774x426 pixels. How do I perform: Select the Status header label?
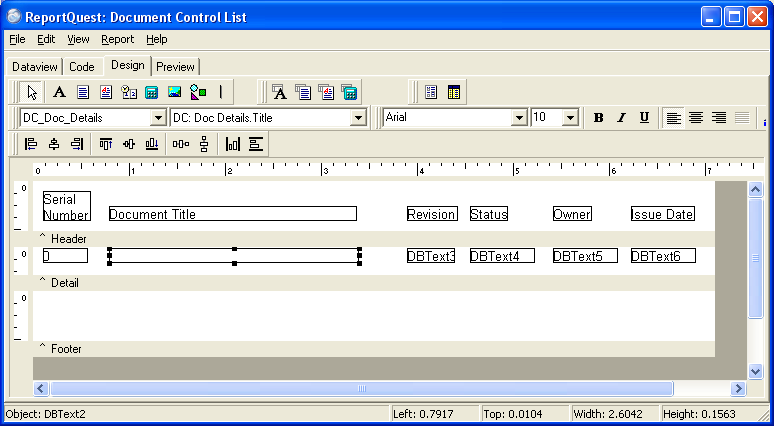click(x=489, y=214)
